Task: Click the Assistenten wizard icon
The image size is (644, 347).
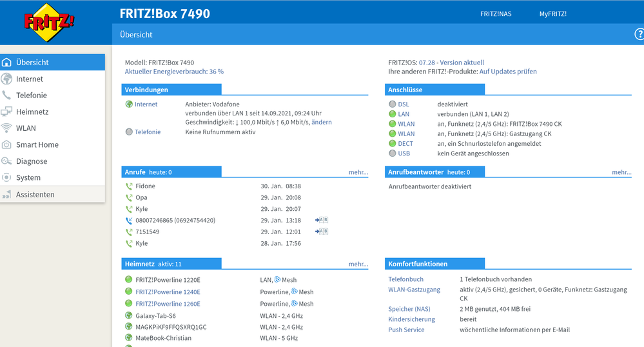Action: (6, 195)
